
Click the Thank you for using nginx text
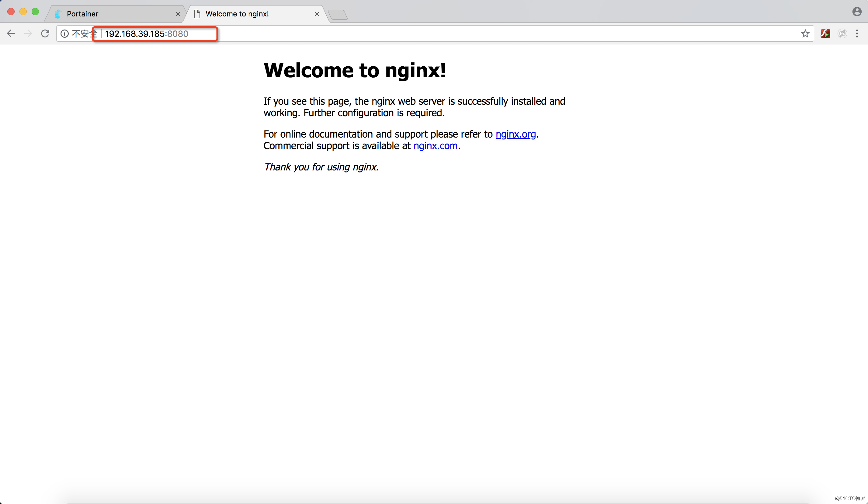pyautogui.click(x=321, y=167)
